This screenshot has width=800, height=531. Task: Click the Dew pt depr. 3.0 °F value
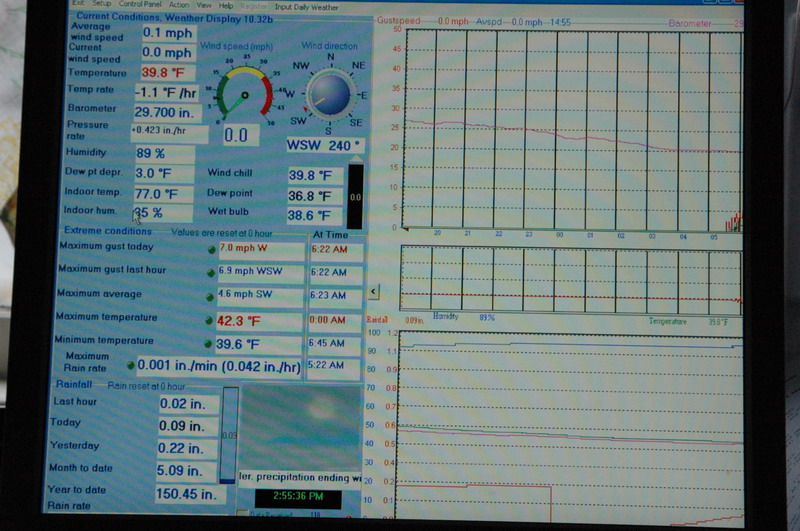point(163,173)
